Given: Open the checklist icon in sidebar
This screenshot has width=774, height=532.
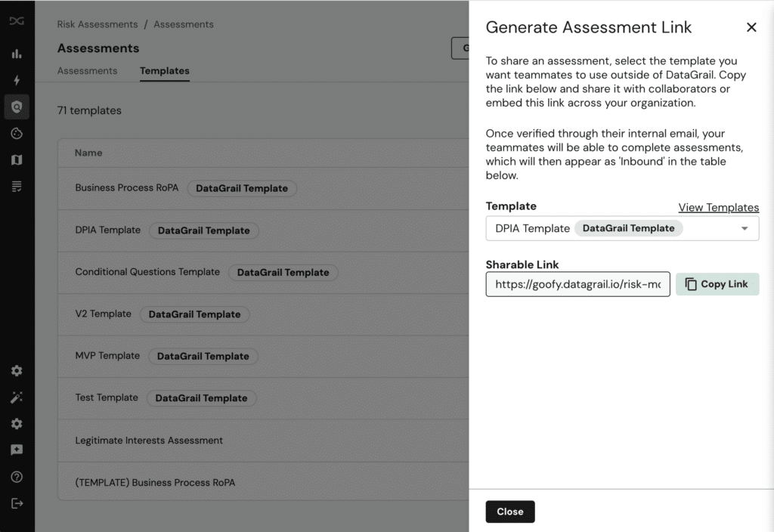Looking at the screenshot, I should tap(17, 186).
